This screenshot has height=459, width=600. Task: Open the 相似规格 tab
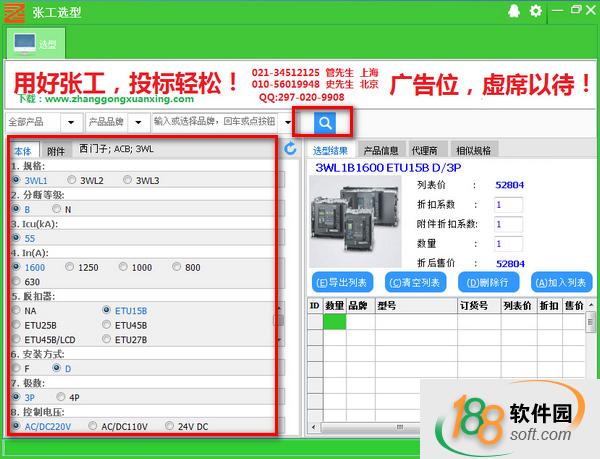[474, 150]
